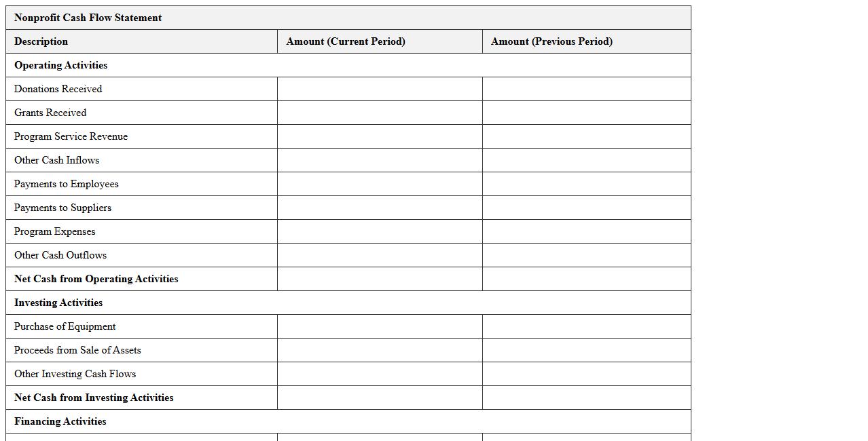868x441 pixels.
Task: Select Other Cash Outflows current period cell
Action: pos(380,255)
